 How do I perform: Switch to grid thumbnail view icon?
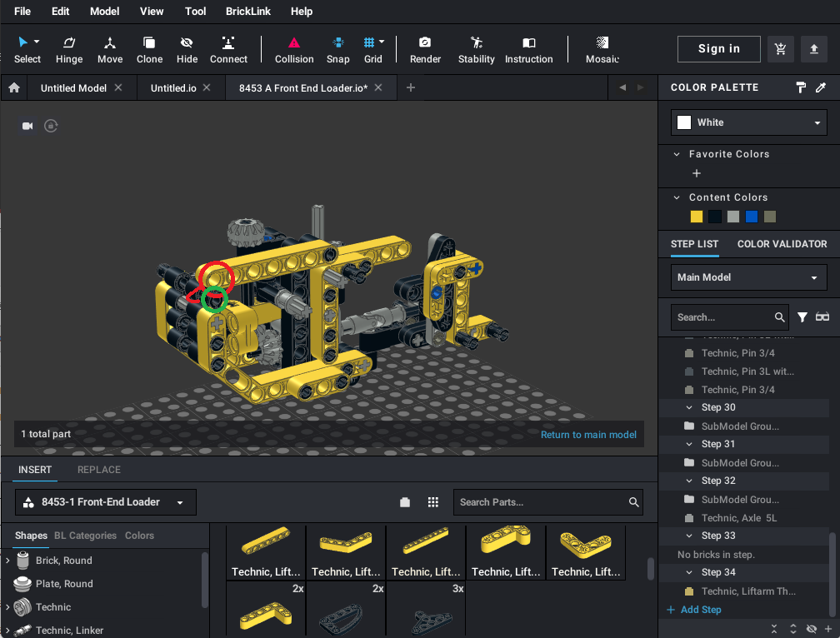tap(432, 502)
